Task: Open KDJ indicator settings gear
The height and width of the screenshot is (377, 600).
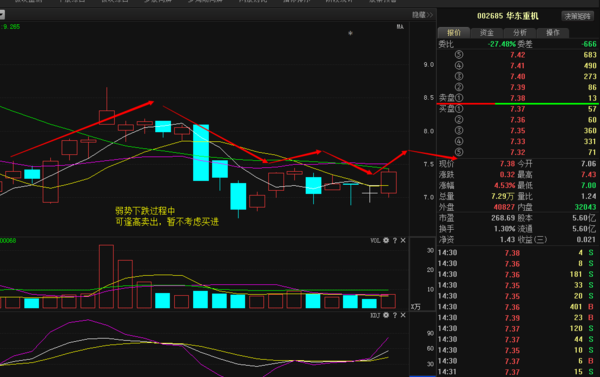Action: [x=386, y=315]
